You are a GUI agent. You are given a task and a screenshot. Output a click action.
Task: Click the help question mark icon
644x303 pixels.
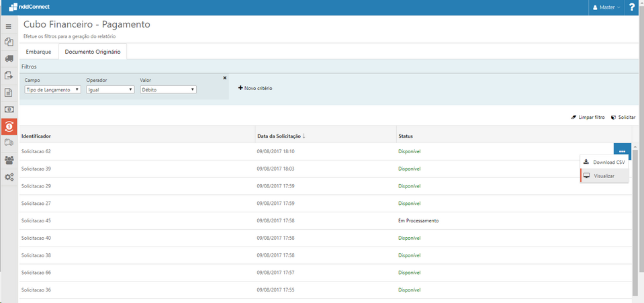[x=632, y=7]
